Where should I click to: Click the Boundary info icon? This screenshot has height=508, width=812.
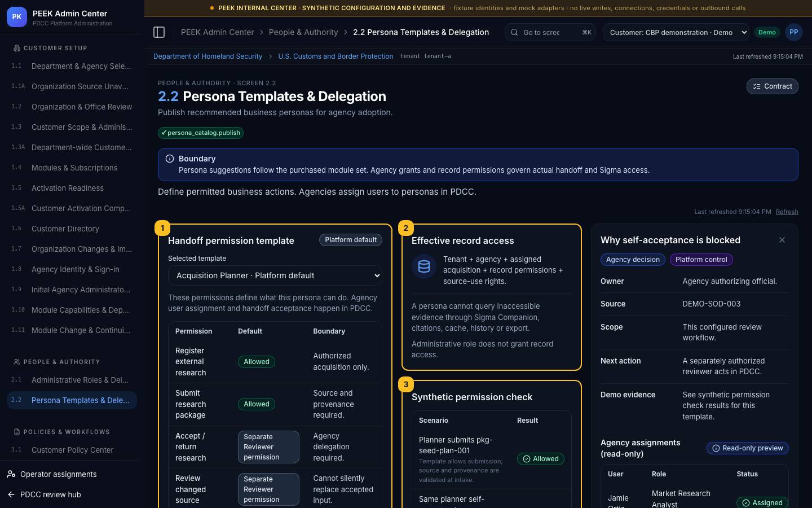170,159
